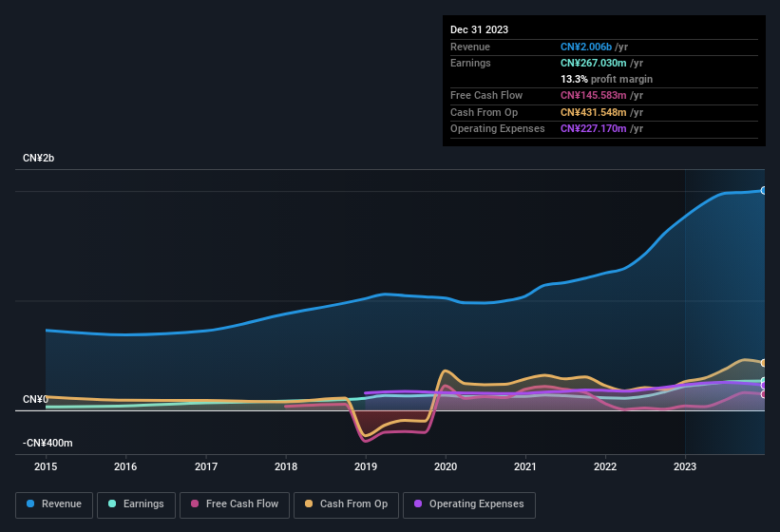Click the -CN¥400m y-axis label
Image resolution: width=780 pixels, height=532 pixels.
tap(48, 443)
